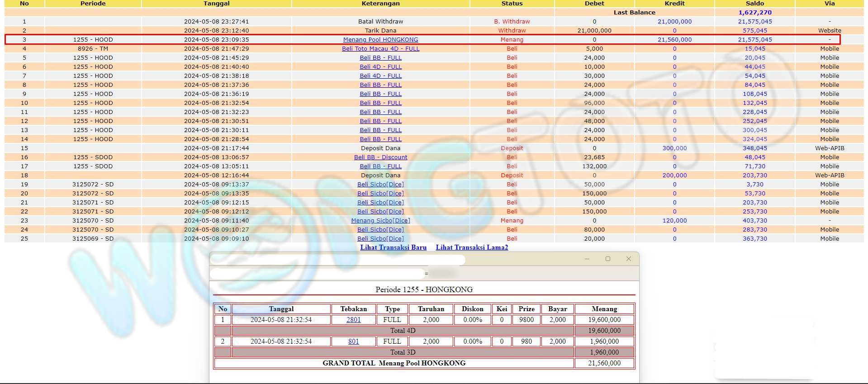Open Beli Sicbo[Dice] with 80,000 debit
The width and height of the screenshot is (868, 384).
[x=380, y=230]
